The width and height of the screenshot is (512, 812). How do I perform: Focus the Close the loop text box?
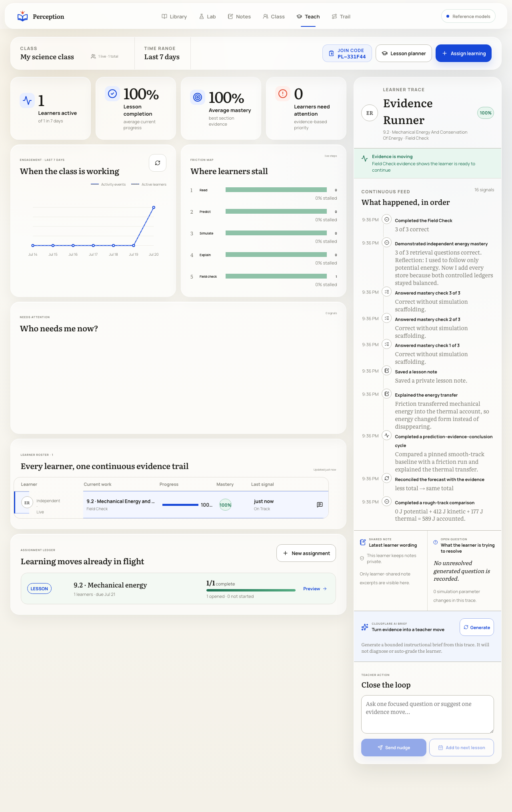(428, 714)
